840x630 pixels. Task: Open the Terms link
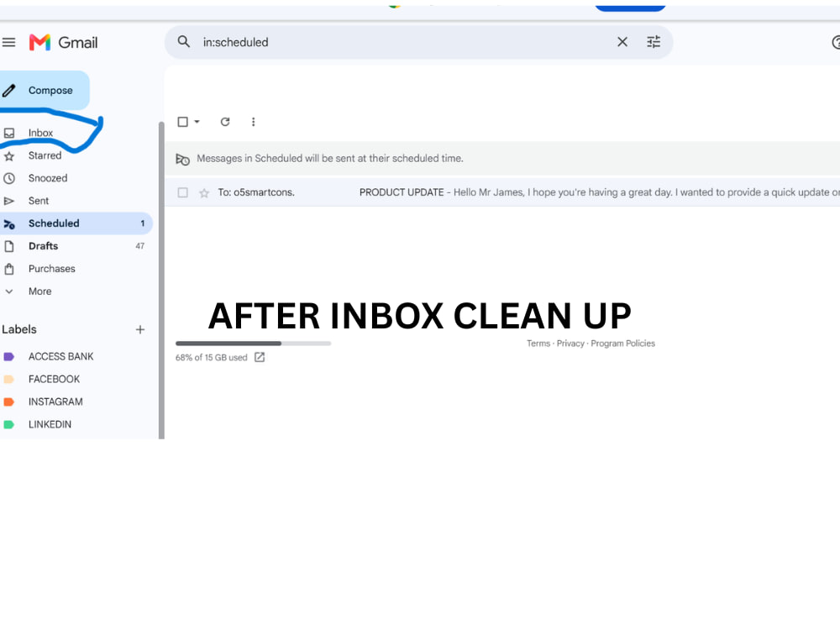tap(538, 344)
